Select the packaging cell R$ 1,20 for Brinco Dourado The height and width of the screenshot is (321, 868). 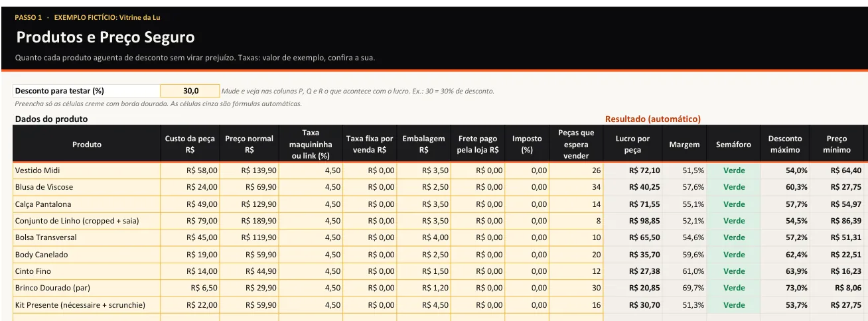pyautogui.click(x=423, y=288)
